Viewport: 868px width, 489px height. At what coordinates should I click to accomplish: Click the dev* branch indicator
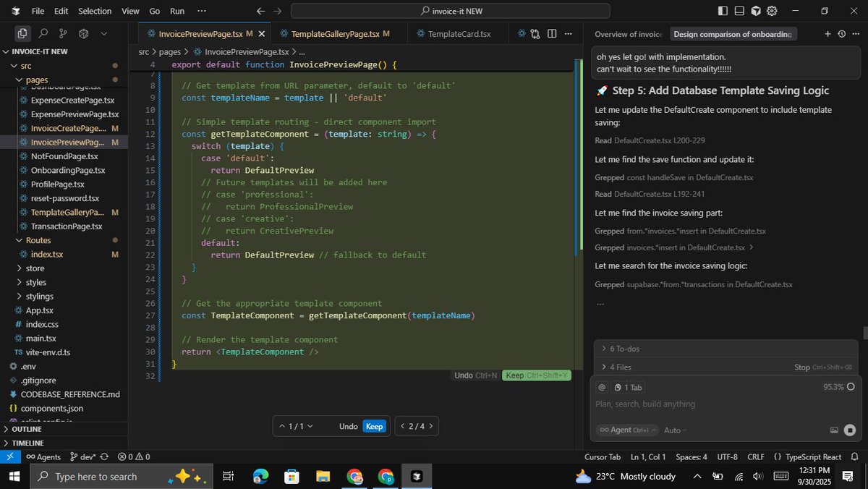(x=83, y=456)
